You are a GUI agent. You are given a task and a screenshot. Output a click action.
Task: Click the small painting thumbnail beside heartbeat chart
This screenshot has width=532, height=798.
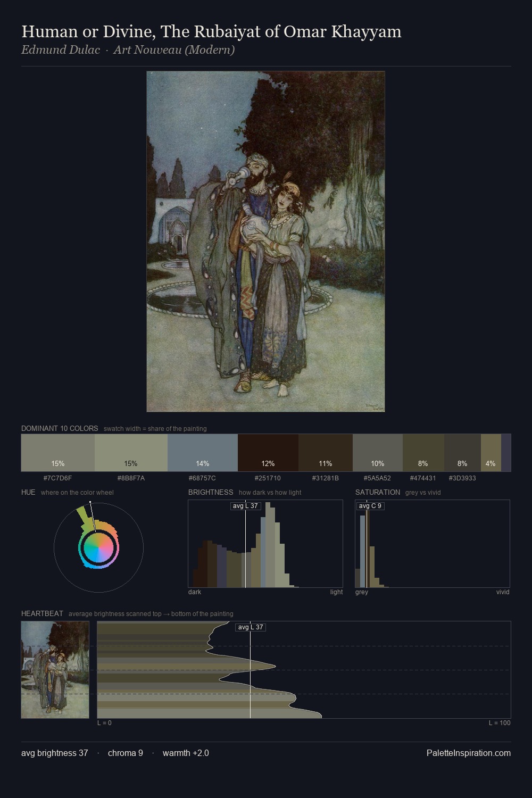[55, 670]
